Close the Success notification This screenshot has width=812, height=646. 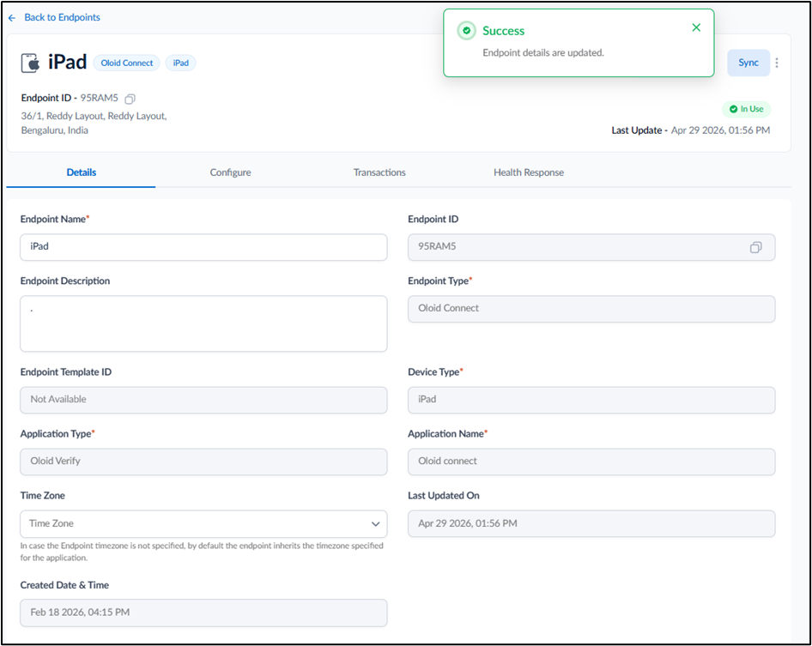696,27
